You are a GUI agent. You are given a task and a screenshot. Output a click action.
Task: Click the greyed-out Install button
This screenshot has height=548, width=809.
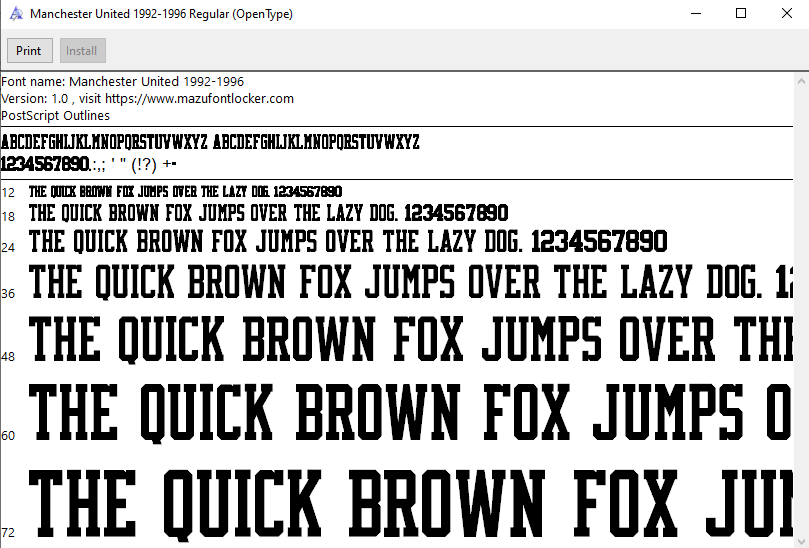tap(82, 51)
